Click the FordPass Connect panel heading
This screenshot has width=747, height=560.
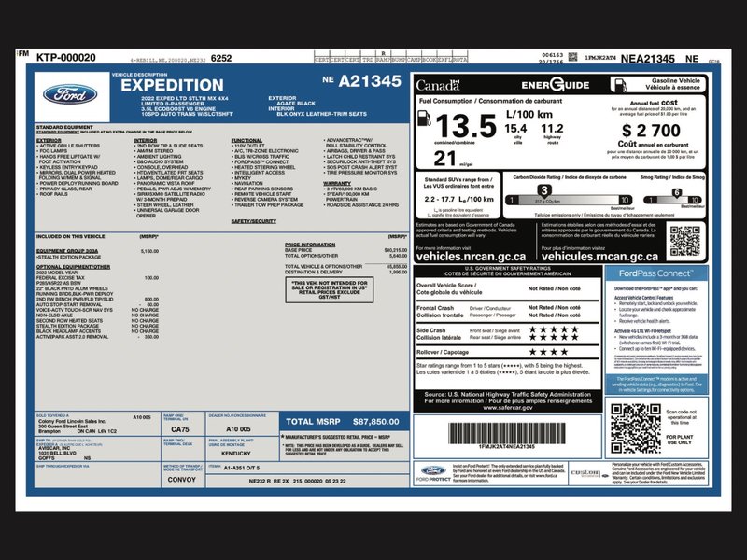pos(656,273)
